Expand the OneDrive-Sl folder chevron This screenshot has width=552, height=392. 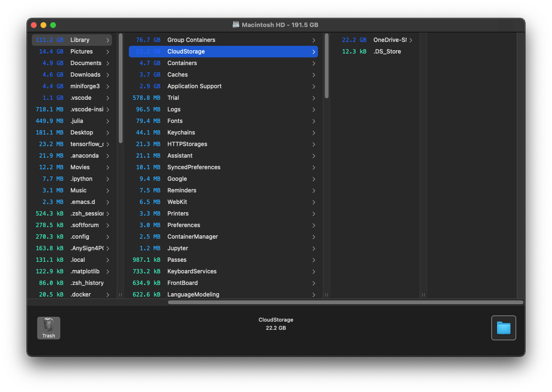click(411, 40)
